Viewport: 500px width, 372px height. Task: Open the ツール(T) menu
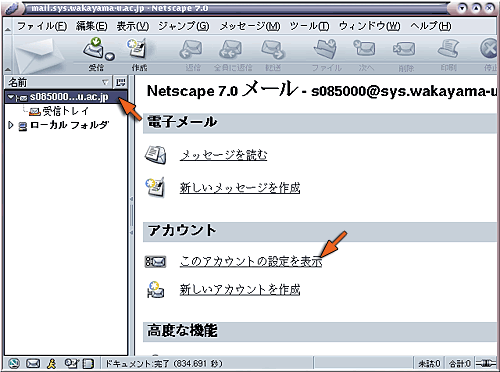click(x=309, y=26)
